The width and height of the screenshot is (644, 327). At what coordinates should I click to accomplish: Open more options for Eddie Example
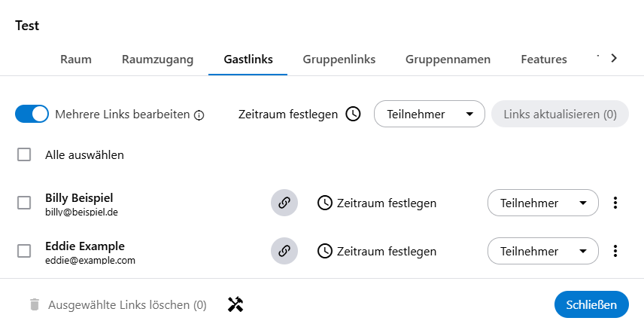coord(615,251)
